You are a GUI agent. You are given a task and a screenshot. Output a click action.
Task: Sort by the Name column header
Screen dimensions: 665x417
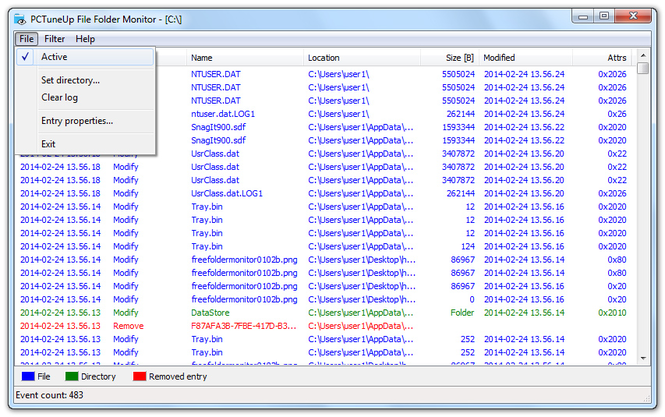pyautogui.click(x=245, y=58)
